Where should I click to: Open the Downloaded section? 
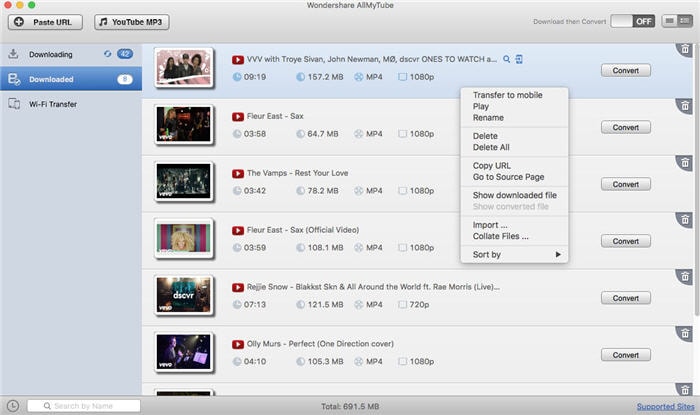click(71, 79)
